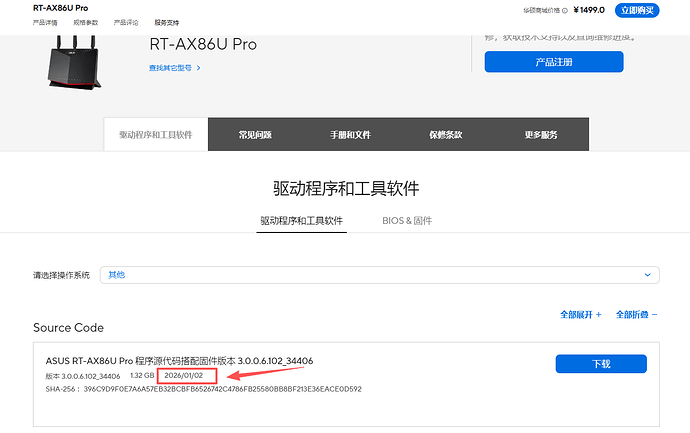Switch to the BIOS & 固件 sub-tab
This screenshot has height=433, width=690.
point(407,220)
